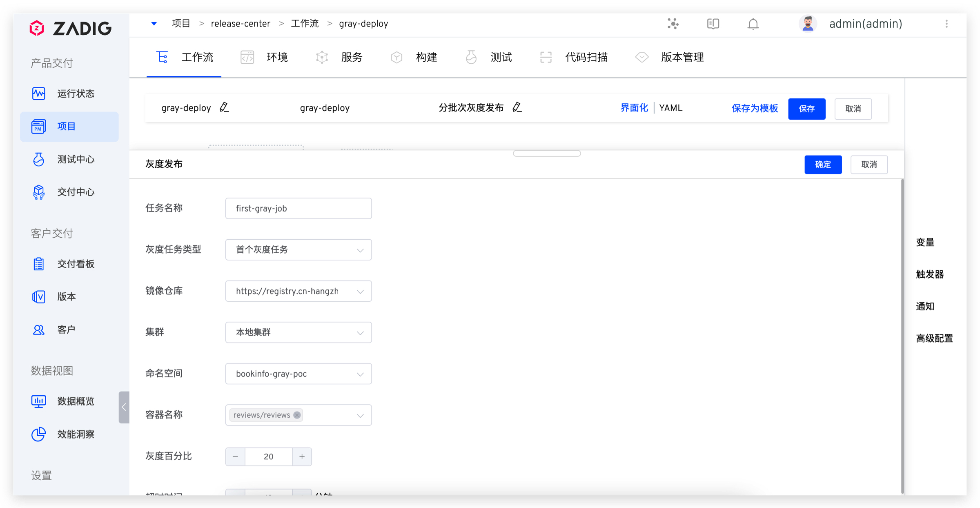The image size is (980, 508).
Task: Open the 命名空间 bookinfo-gray-poc dropdown
Action: [x=298, y=374]
